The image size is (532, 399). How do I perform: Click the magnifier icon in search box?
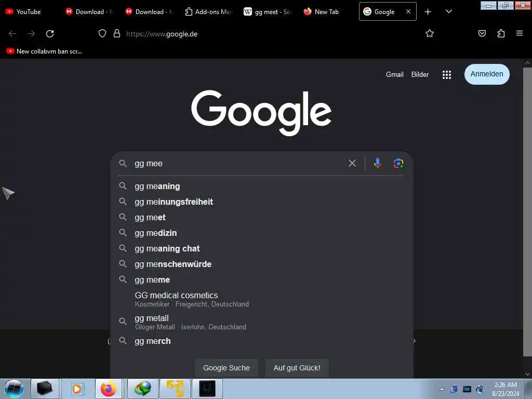(123, 163)
